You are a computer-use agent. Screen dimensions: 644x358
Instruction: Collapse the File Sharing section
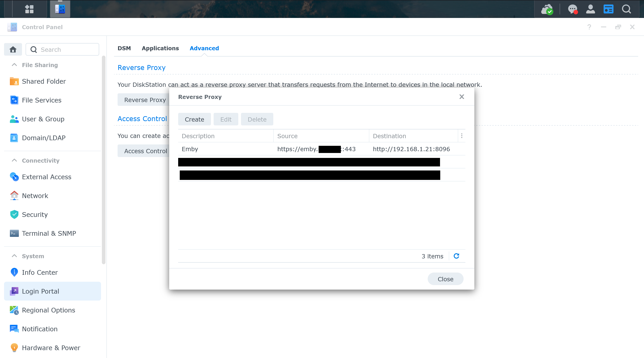click(15, 65)
